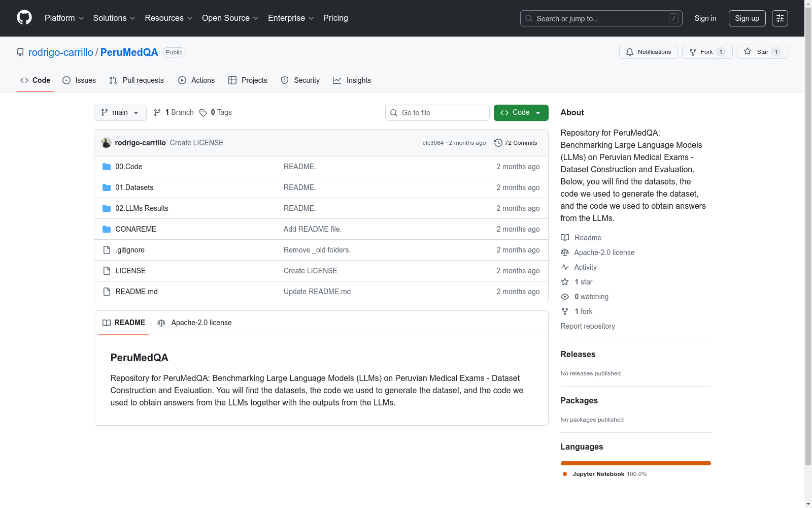Expand the Enterprise menu
Screen dimensions: 812x508
coord(291,18)
